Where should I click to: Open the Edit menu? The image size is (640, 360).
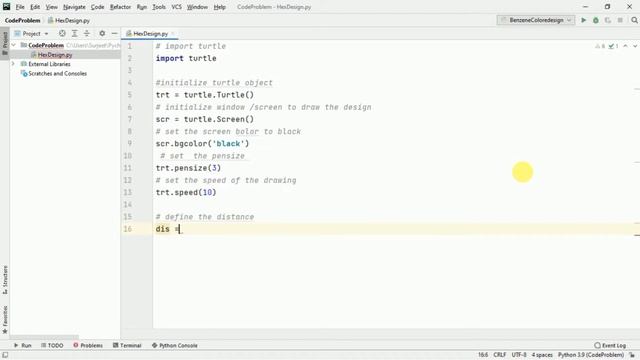(x=35, y=7)
